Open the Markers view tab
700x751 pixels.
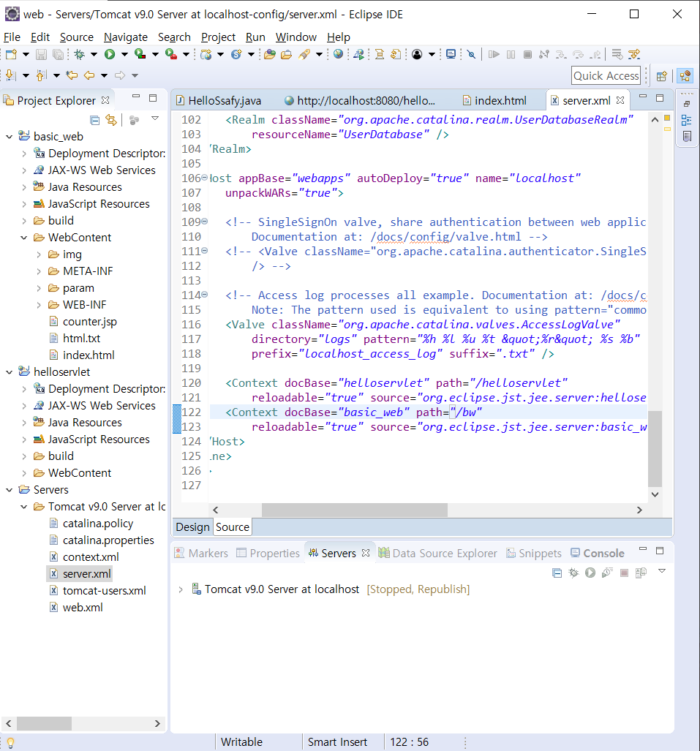202,553
